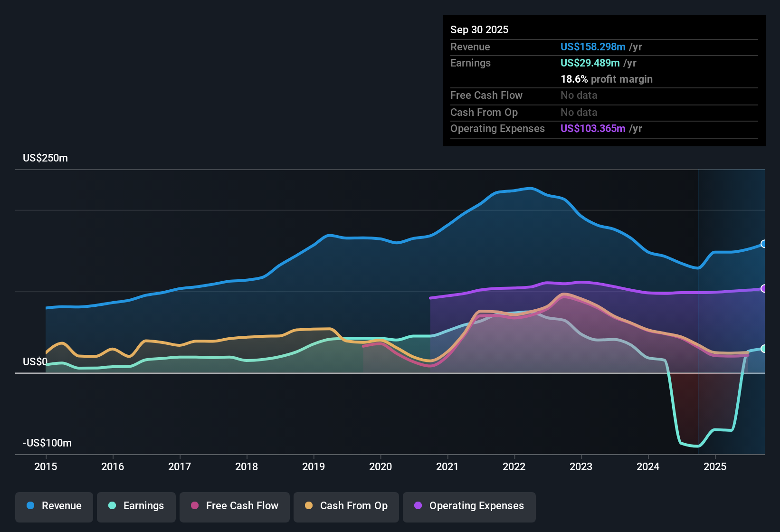Click the US$158.298m revenue value
780x532 pixels.
[593, 47]
